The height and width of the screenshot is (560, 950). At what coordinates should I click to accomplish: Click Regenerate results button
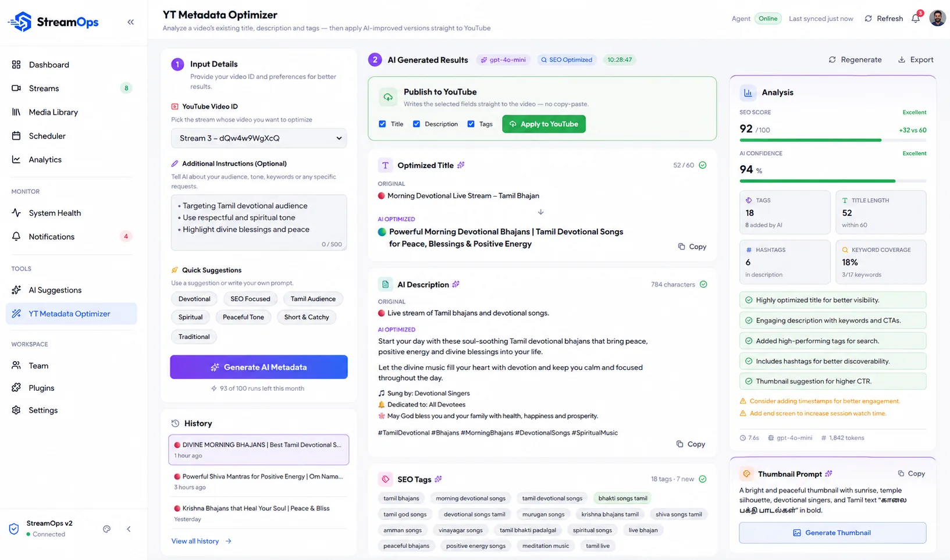coord(855,59)
